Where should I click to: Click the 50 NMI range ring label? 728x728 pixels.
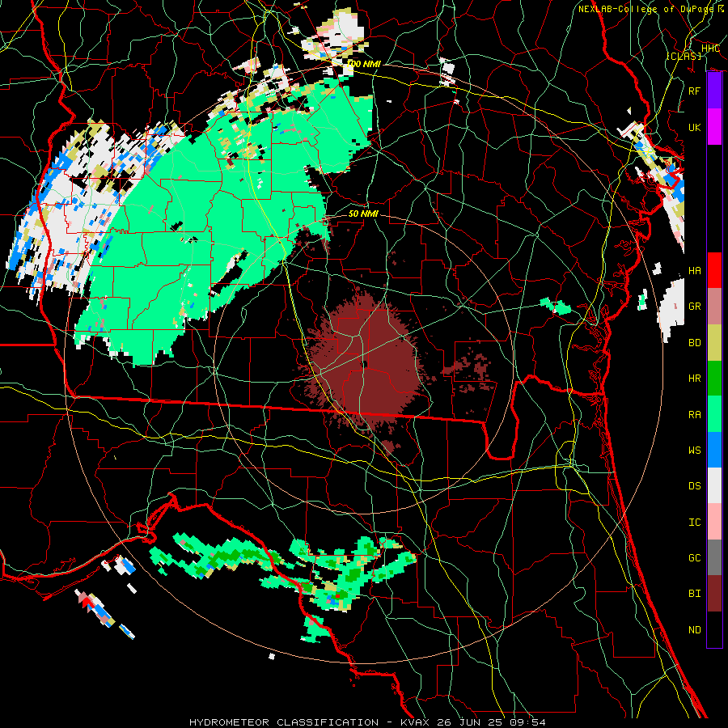[x=363, y=214]
